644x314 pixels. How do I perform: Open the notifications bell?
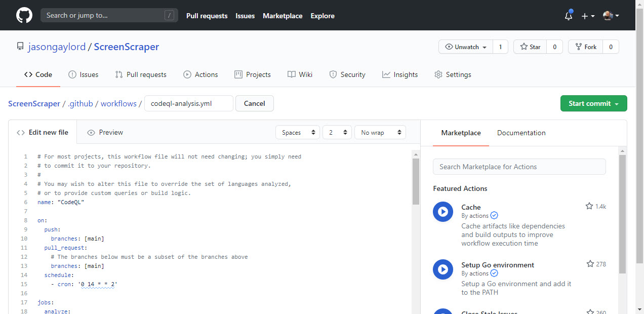pos(569,16)
